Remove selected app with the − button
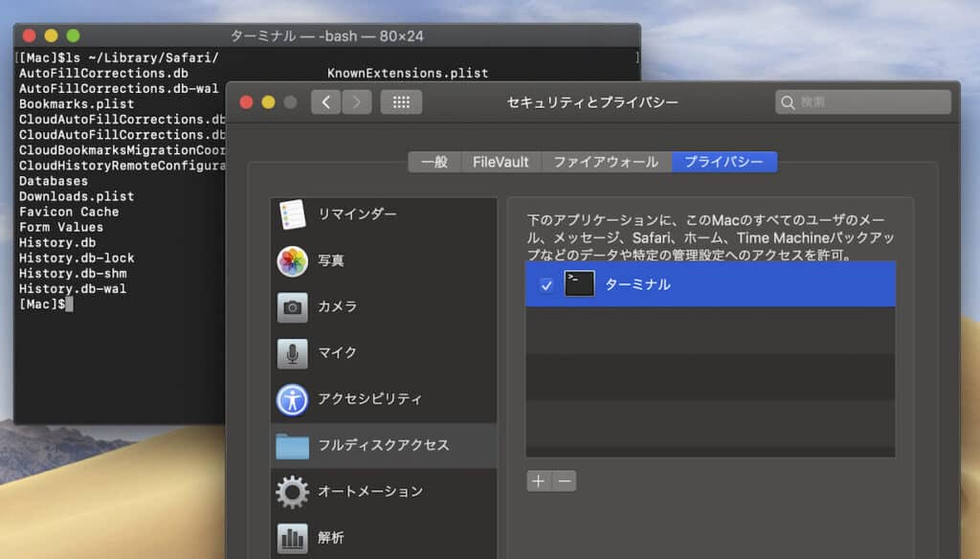The image size is (980, 559). point(564,481)
